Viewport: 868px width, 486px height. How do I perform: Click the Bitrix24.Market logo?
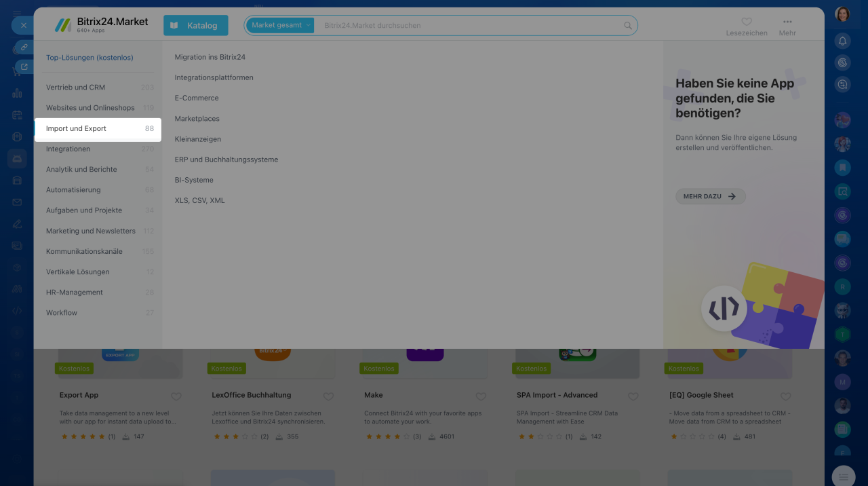[102, 25]
